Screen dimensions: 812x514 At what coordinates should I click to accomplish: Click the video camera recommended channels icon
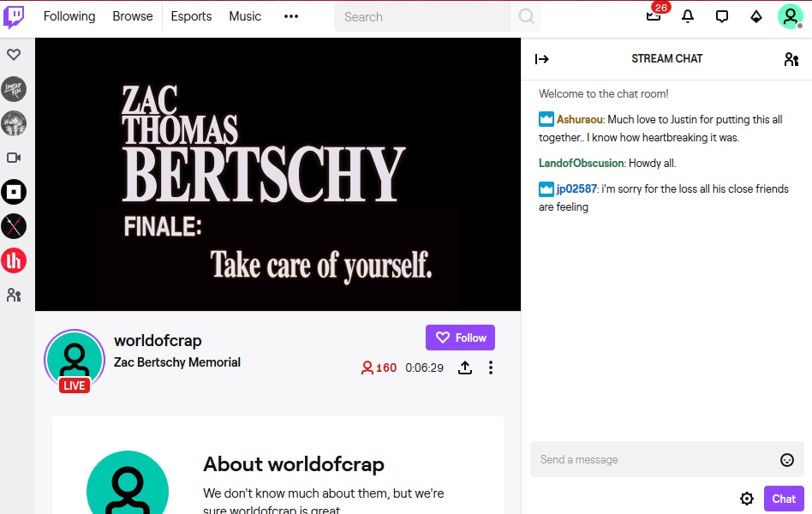pos(14,158)
